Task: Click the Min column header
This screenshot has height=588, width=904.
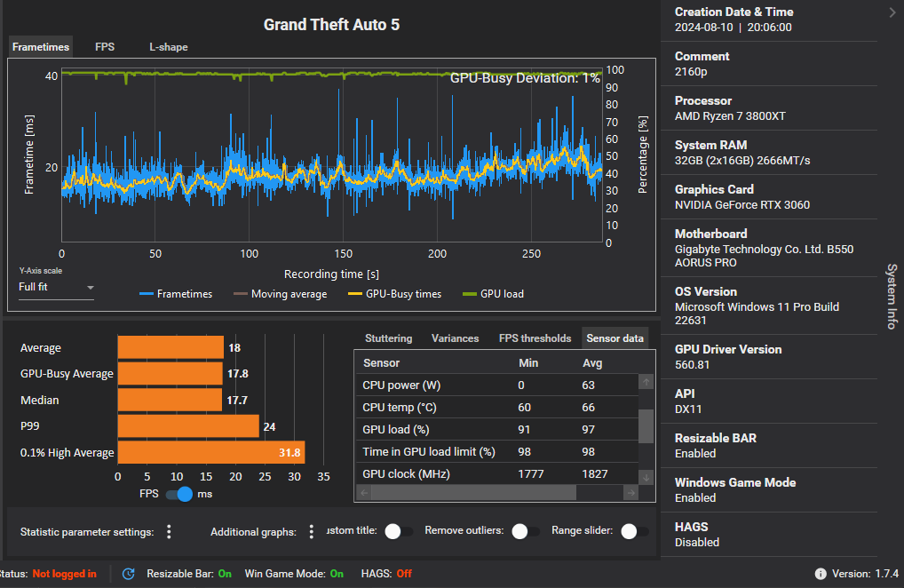Action: point(528,363)
